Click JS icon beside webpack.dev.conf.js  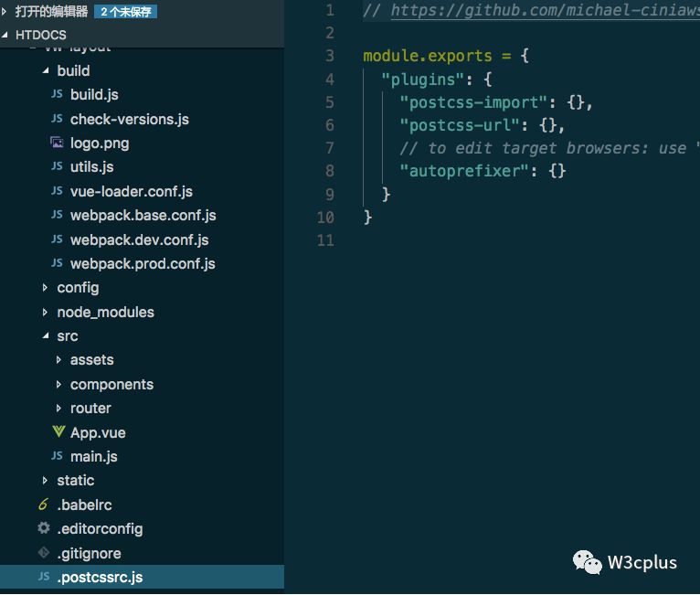click(57, 239)
